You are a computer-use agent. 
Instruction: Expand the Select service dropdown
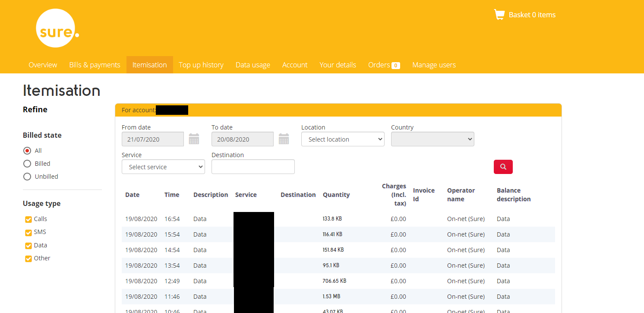click(163, 167)
